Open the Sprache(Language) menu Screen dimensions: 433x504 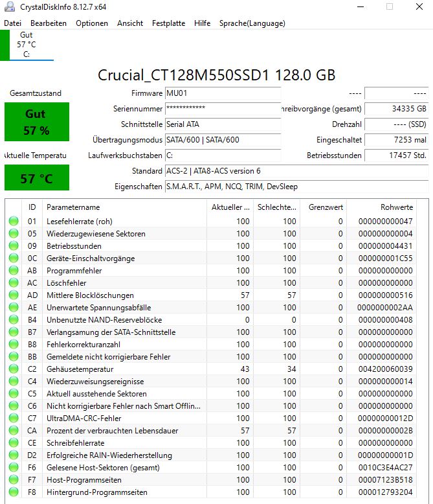coord(252,23)
